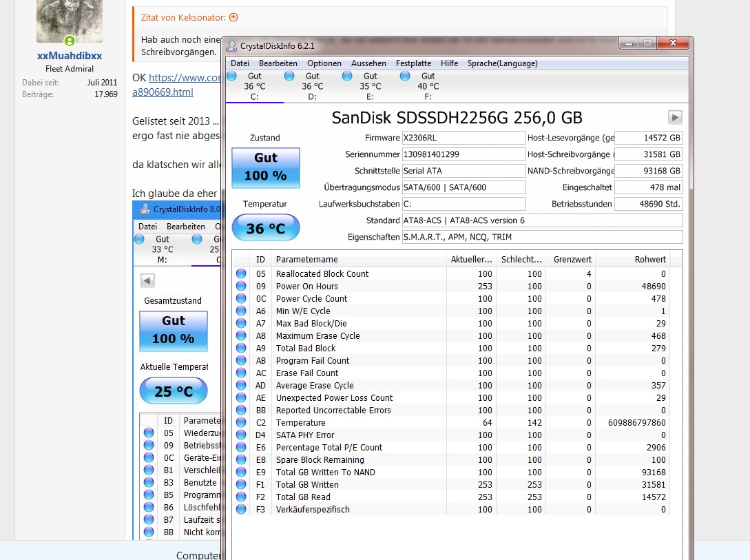Viewport: 750px width, 560px height.
Task: Select drive E: tab at 35 °C
Action: pos(371,86)
